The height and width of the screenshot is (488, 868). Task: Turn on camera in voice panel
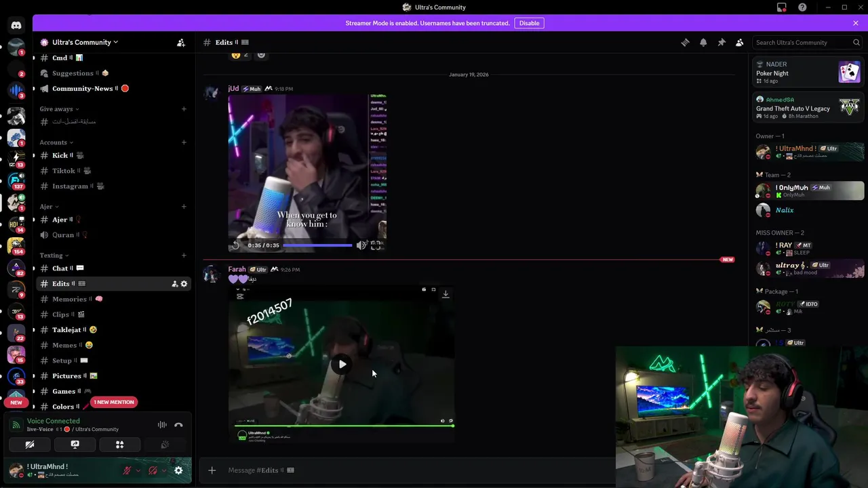coord(30,445)
